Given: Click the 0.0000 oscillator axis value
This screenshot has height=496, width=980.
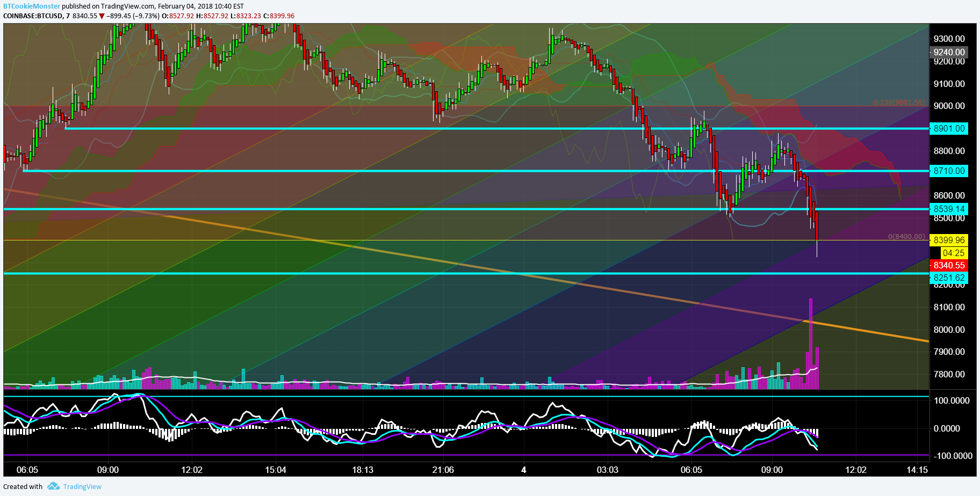Looking at the screenshot, I should [947, 428].
